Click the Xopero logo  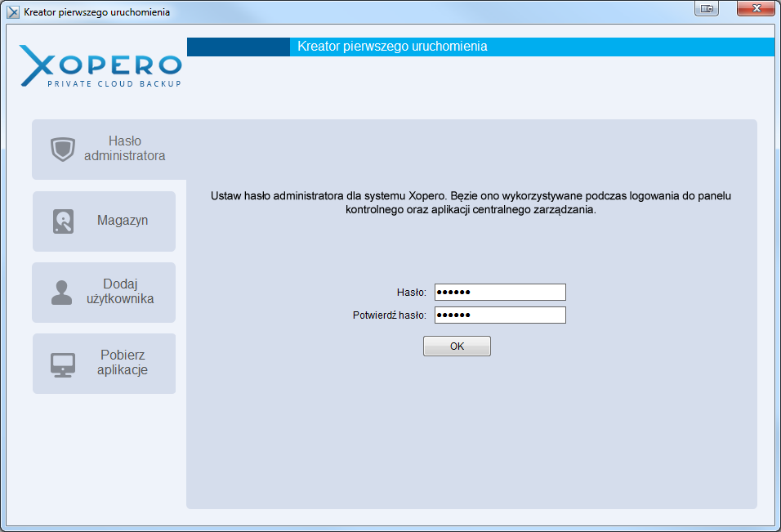100,65
